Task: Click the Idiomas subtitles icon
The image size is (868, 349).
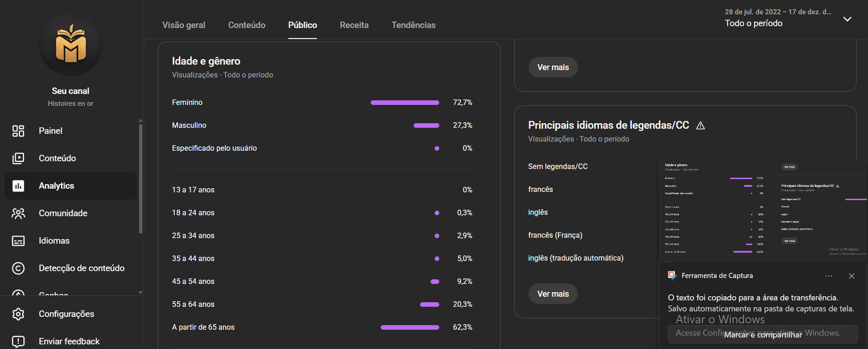Action: 18,241
